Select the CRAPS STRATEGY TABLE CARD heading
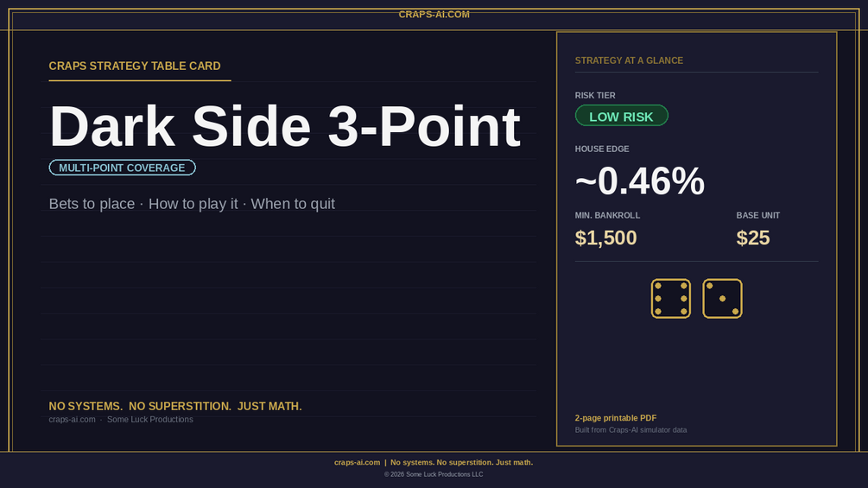 (135, 66)
